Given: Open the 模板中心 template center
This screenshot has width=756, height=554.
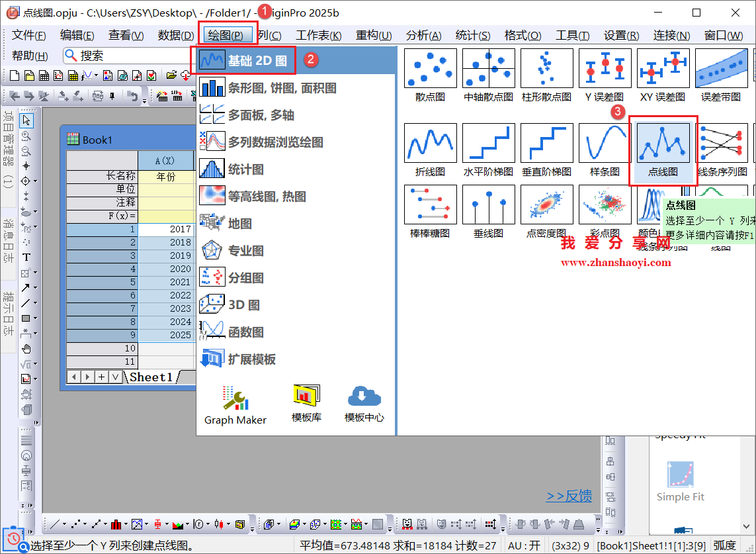Looking at the screenshot, I should pyautogui.click(x=364, y=403).
